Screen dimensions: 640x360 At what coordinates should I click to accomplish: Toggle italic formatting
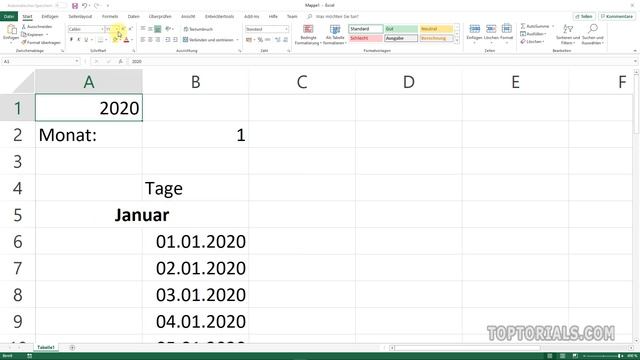pyautogui.click(x=78, y=40)
